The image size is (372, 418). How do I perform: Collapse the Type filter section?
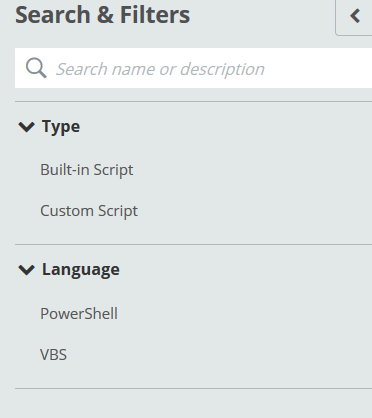(x=26, y=127)
